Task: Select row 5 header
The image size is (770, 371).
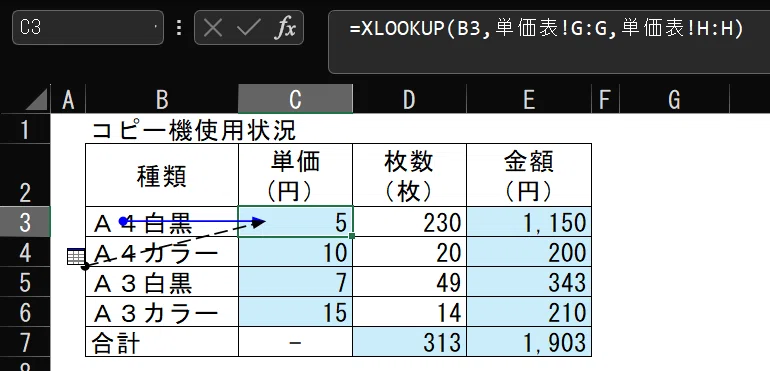Action: [25, 282]
